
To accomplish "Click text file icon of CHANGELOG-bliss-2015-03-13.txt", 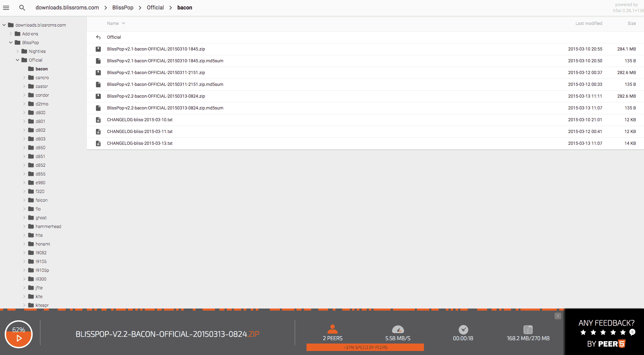I will (x=98, y=143).
